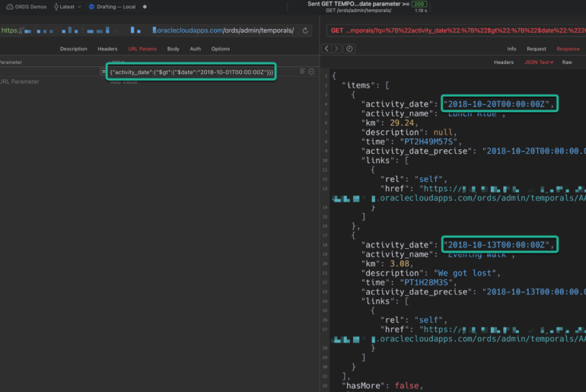Click the drag handle icon left of the parameter value

click(x=104, y=72)
